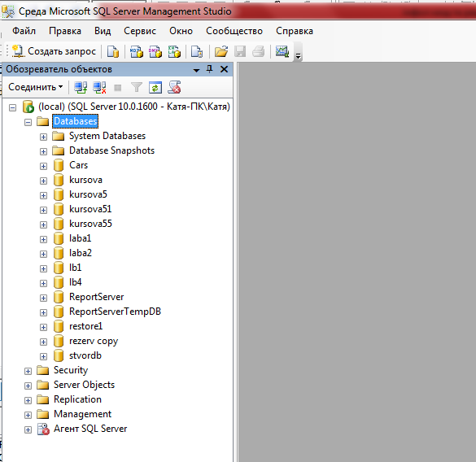Select the Replication folder label
This screenshot has width=476, height=462.
(78, 399)
